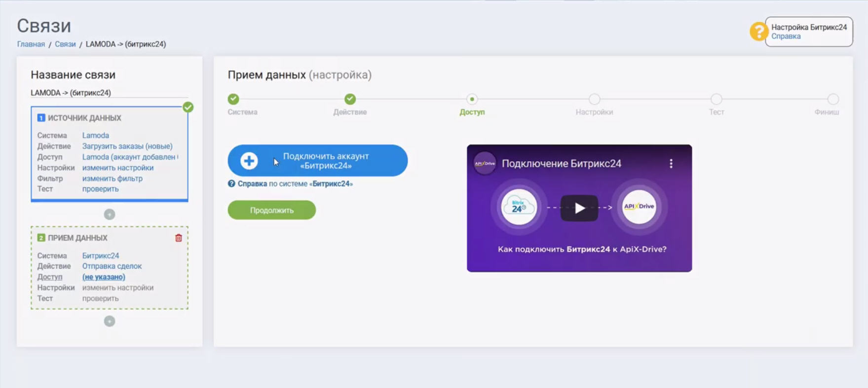This screenshot has width=868, height=388.
Task: Open Связи in the breadcrumb path
Action: pos(65,44)
